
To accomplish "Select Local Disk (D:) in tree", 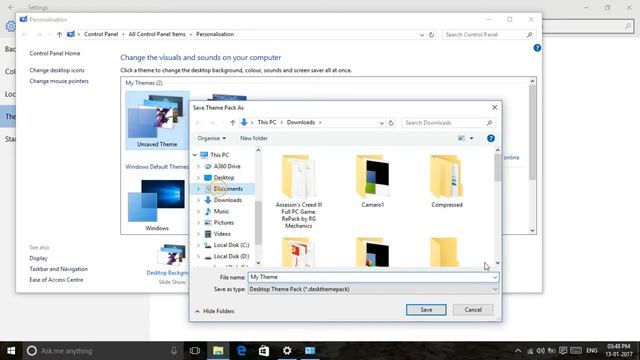I will click(x=231, y=256).
